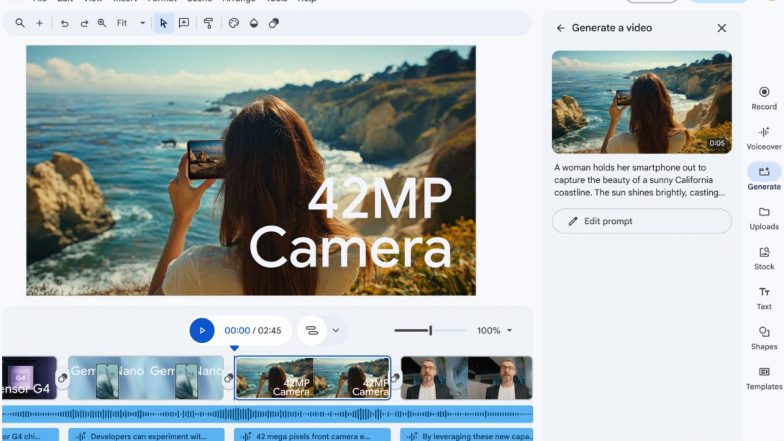Image resolution: width=784 pixels, height=441 pixels.
Task: Open the Generate sidebar tool
Action: [764, 177]
